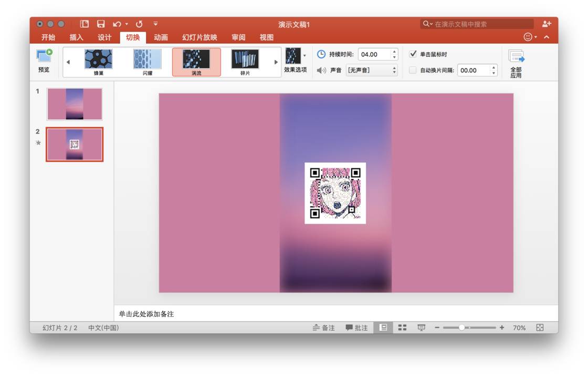Open the Animations (动画) tab
The width and height of the screenshot is (588, 376).
pos(161,37)
